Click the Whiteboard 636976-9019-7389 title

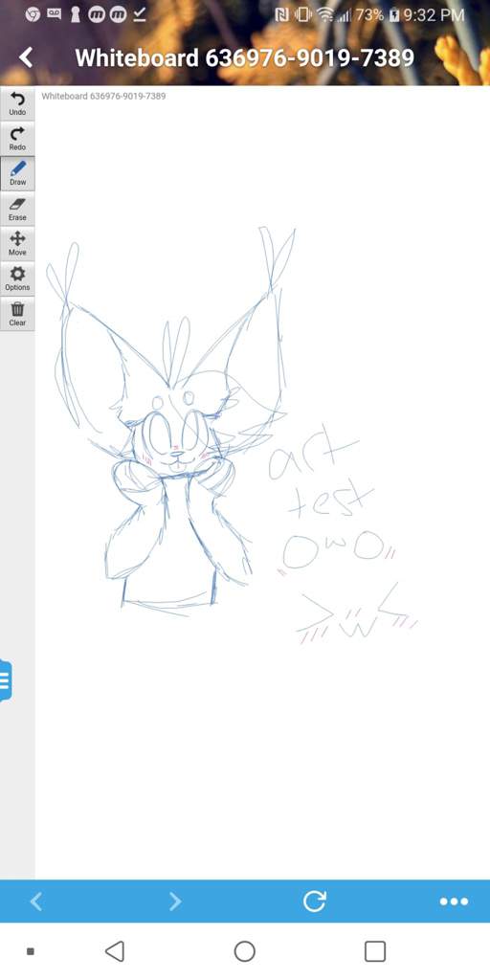point(244,58)
